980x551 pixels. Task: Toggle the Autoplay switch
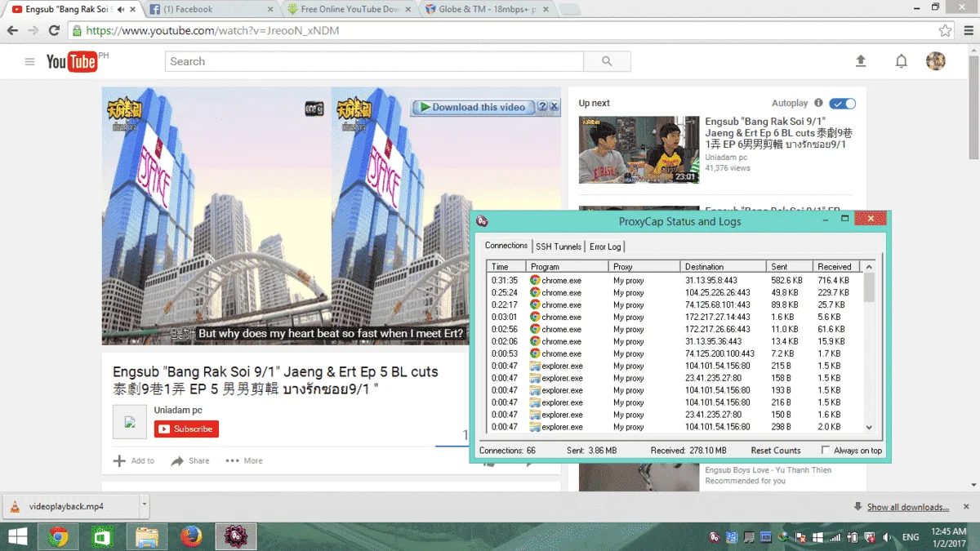coord(842,103)
